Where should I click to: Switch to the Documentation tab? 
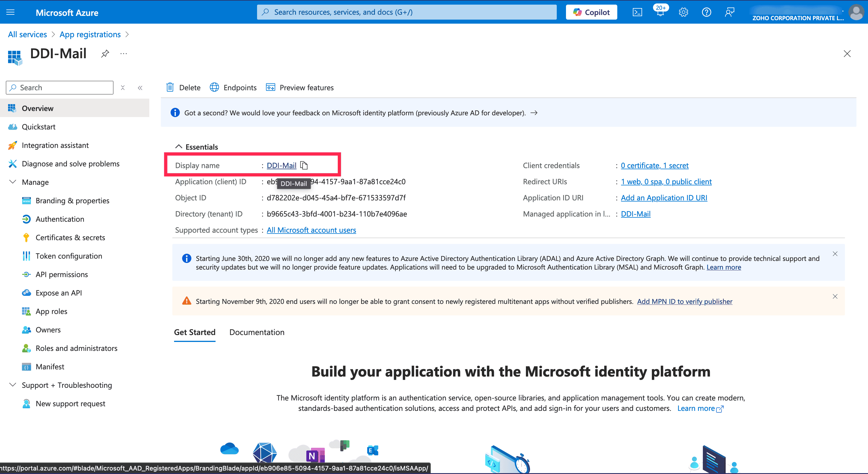pyautogui.click(x=257, y=332)
